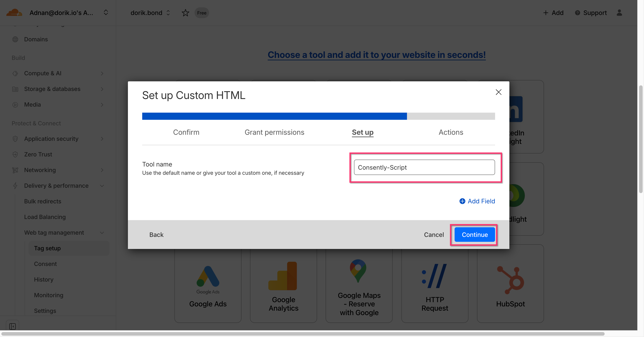Click the blue Continue button
This screenshot has width=644, height=337.
pyautogui.click(x=474, y=235)
